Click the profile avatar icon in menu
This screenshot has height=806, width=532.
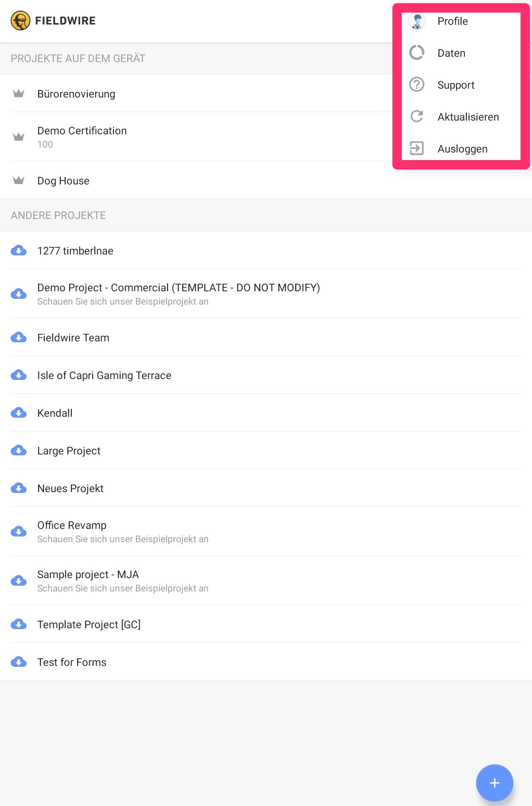pyautogui.click(x=417, y=21)
